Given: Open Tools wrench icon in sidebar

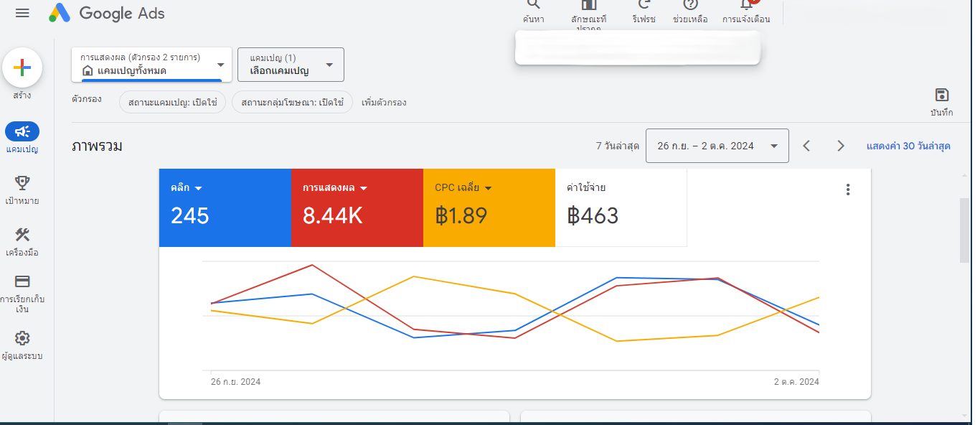Looking at the screenshot, I should 22,235.
